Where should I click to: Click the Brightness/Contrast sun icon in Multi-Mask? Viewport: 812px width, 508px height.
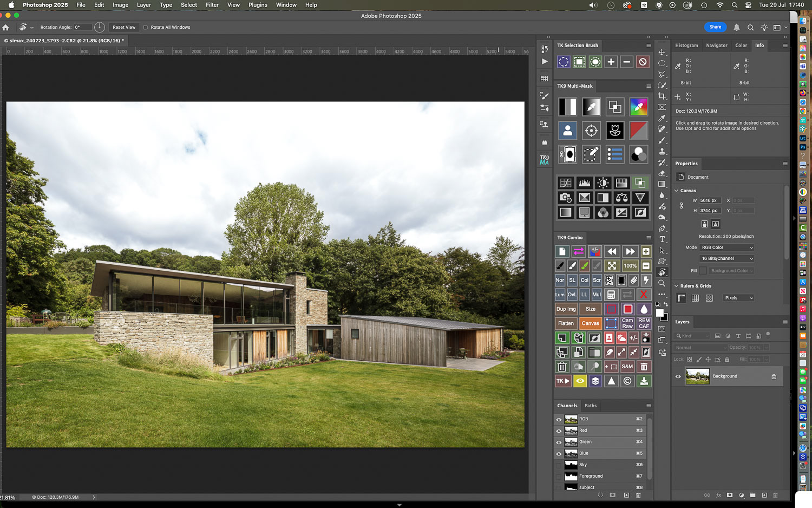click(603, 183)
